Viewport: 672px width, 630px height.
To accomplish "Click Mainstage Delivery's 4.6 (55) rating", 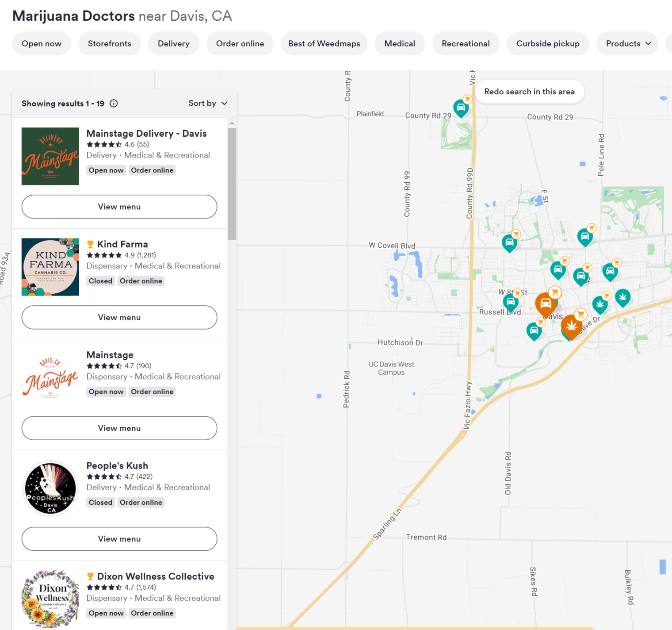I will [118, 144].
